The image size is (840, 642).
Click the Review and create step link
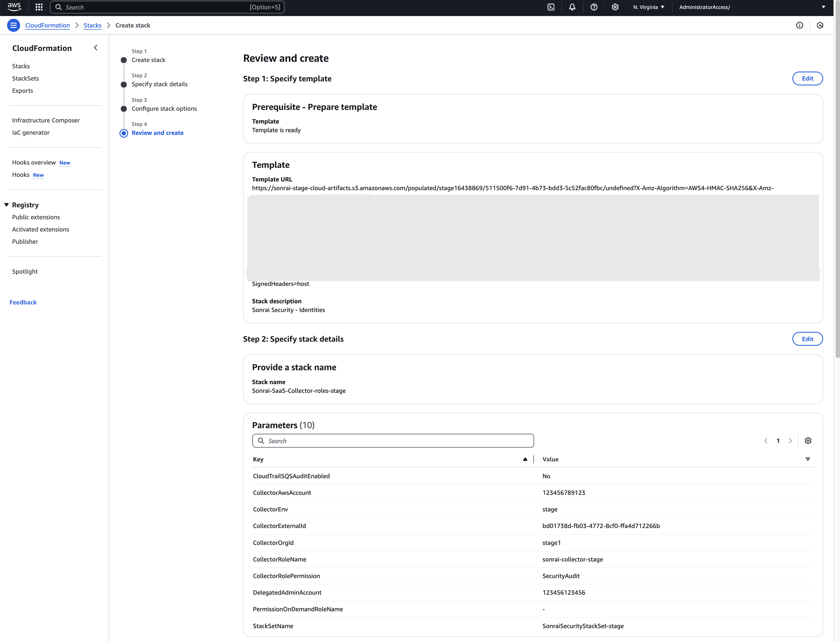pyautogui.click(x=157, y=133)
